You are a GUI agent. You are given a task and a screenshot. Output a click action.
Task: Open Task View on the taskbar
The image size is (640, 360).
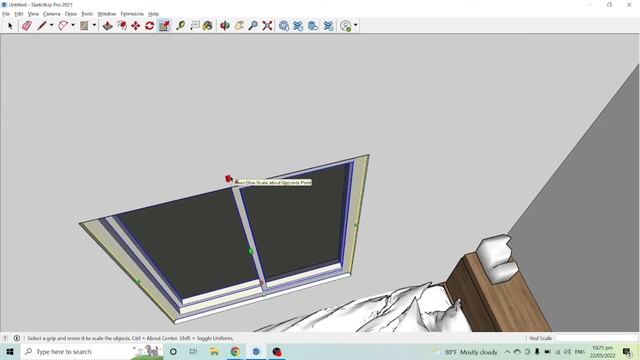pyautogui.click(x=193, y=351)
